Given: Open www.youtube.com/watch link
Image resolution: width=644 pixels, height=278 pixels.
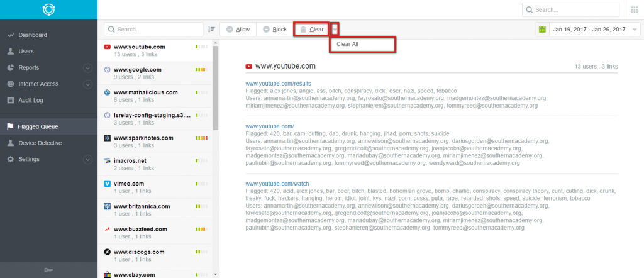Looking at the screenshot, I should point(277,184).
